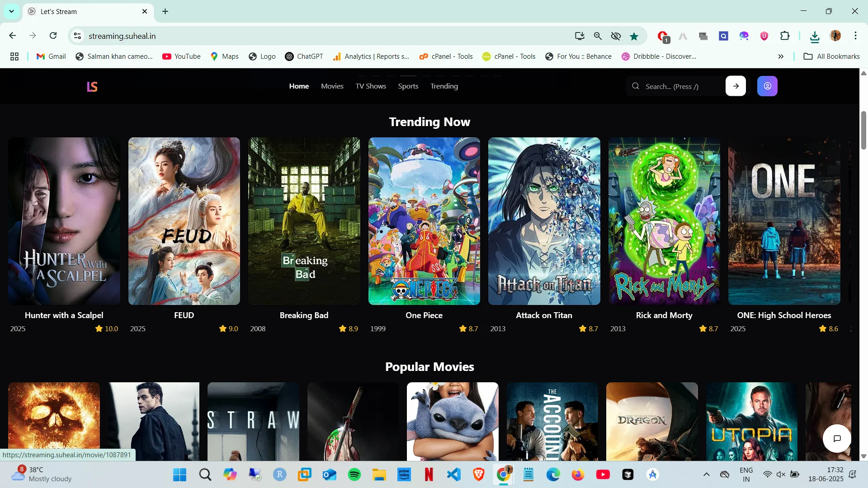Viewport: 868px width, 488px height.
Task: Open the Stitch movie poster
Action: click(x=453, y=422)
